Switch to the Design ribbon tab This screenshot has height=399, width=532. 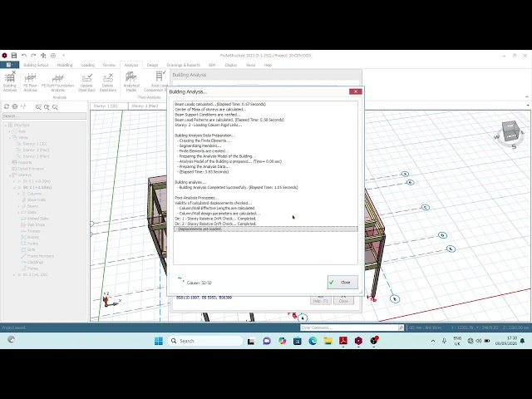152,65
